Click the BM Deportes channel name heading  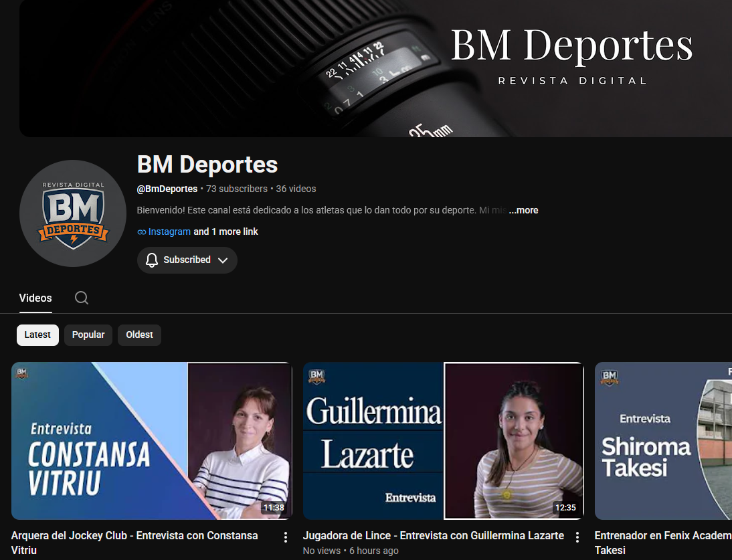207,165
